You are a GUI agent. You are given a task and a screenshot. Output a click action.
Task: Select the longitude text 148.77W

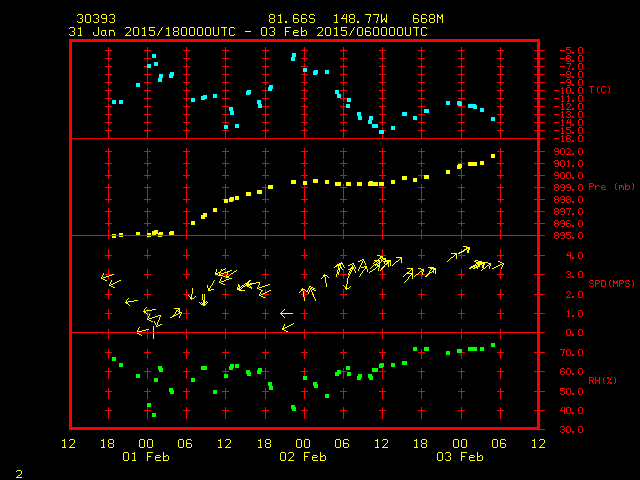(360, 19)
